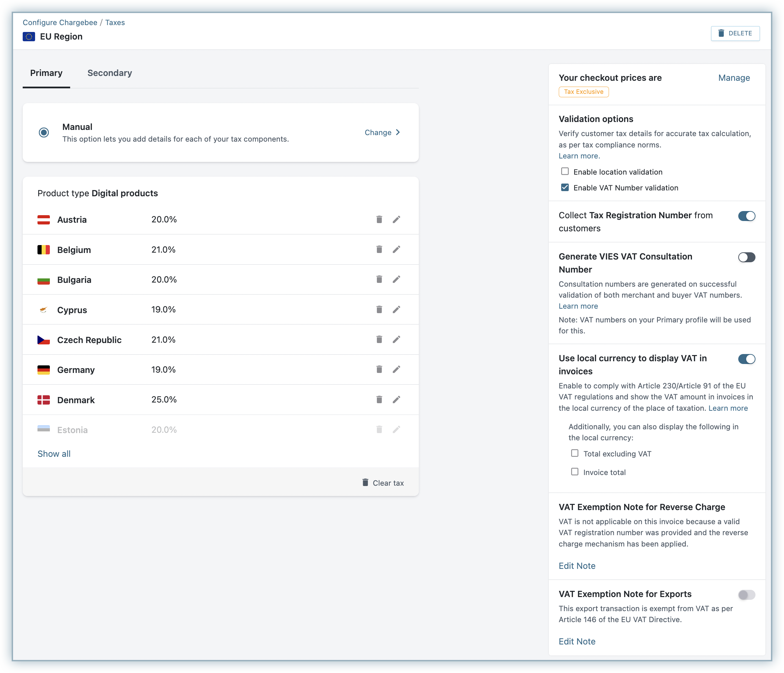Select the Manual radio button
The image size is (784, 673).
point(44,132)
